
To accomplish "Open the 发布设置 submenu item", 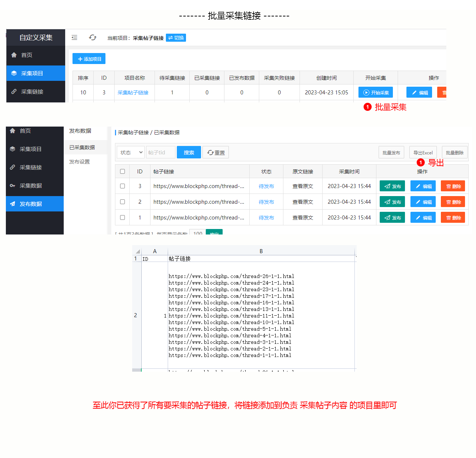I will [x=79, y=162].
